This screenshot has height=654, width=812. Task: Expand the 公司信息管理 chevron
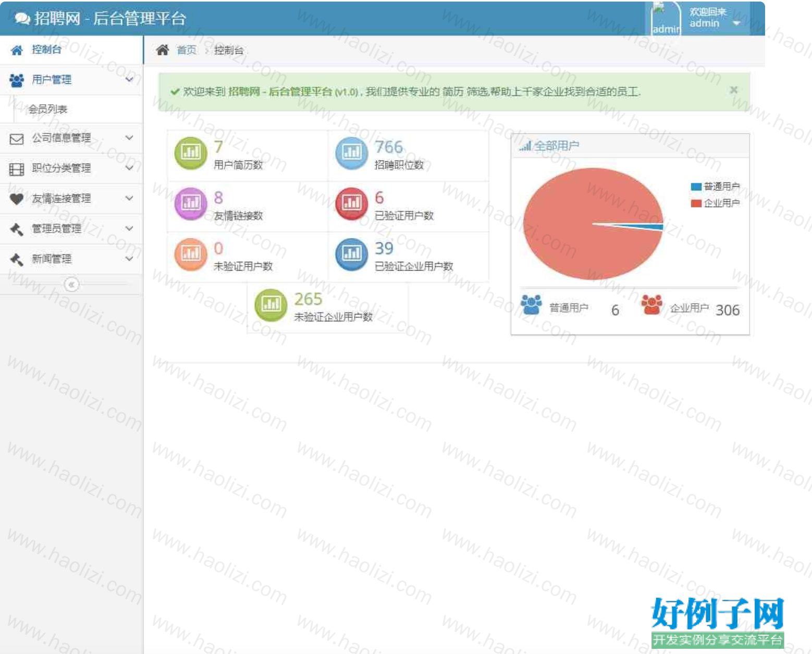point(129,138)
